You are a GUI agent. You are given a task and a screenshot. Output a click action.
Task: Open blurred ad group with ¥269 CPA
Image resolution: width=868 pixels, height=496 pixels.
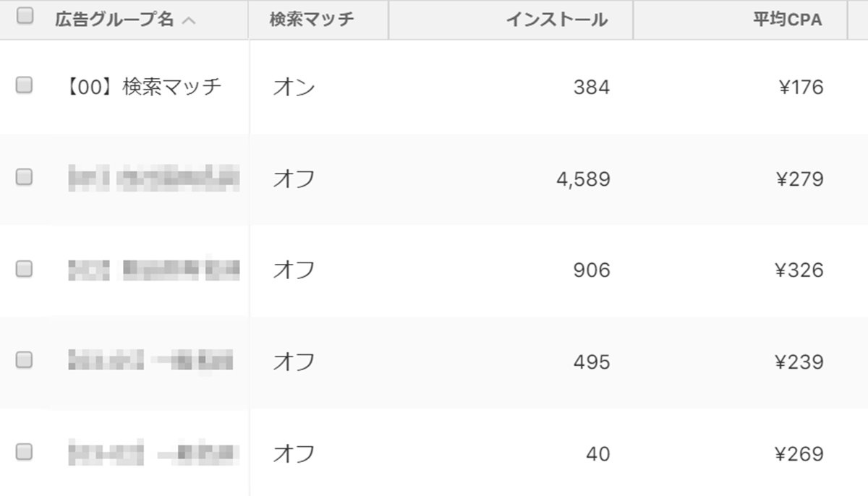pos(153,453)
